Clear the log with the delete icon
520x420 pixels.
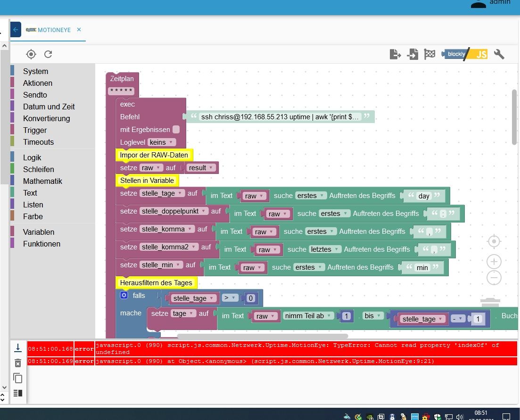coord(18,363)
